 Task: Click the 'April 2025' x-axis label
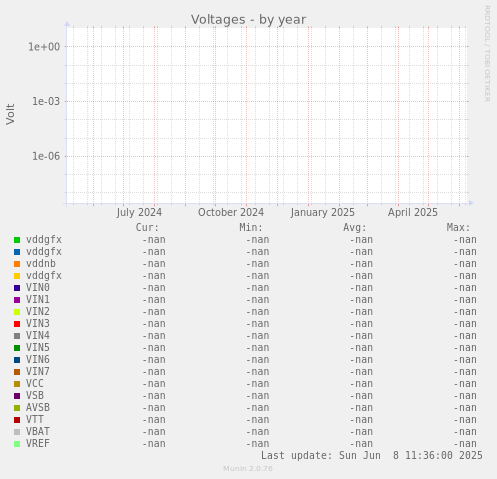click(x=413, y=212)
